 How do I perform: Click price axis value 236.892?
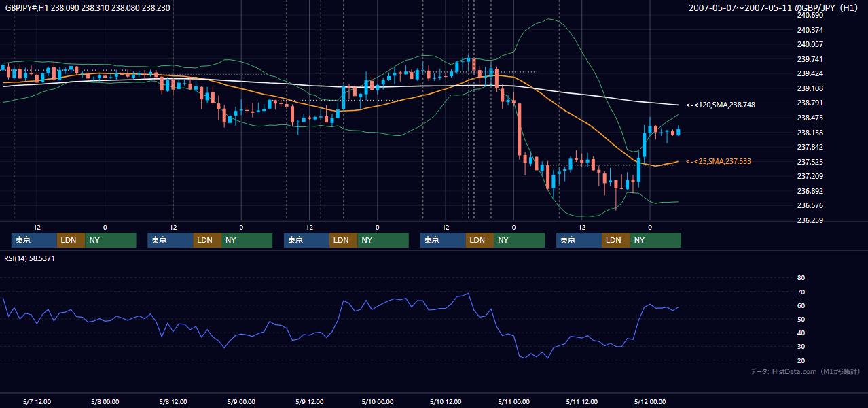coord(810,191)
